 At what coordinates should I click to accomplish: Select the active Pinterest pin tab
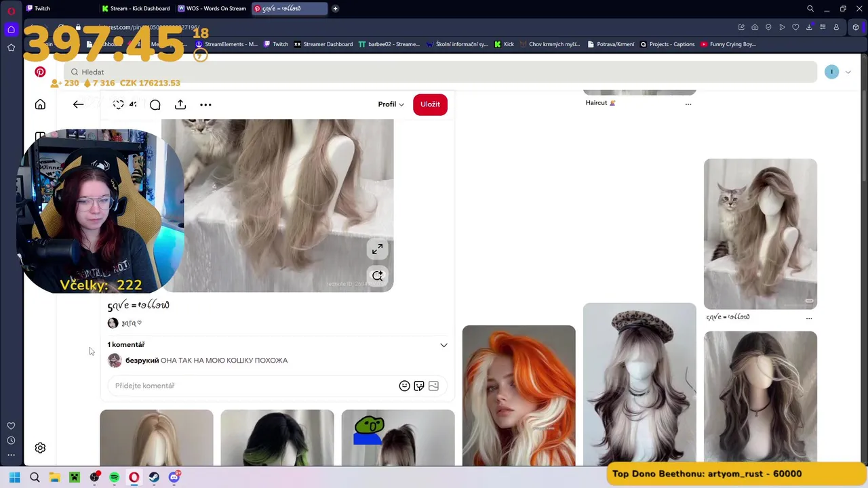point(289,9)
